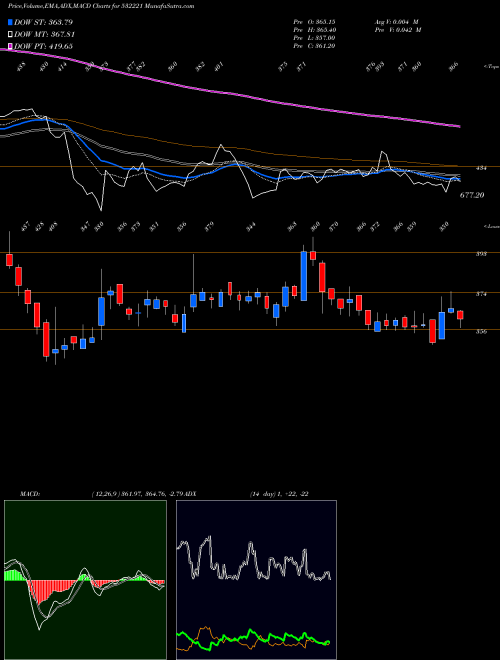The width and height of the screenshot is (500, 660).
Task: Click the blue DOW ST legend swatch
Action: pos(10,22)
